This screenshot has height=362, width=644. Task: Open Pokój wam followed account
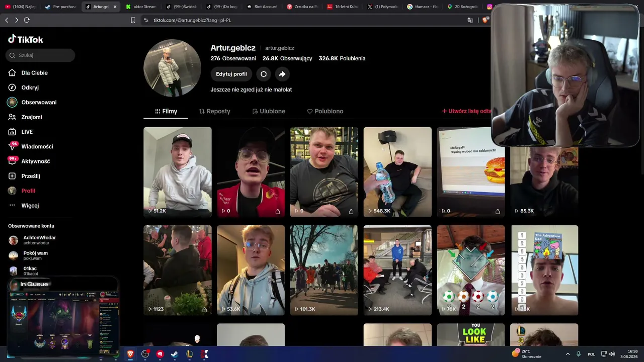pyautogui.click(x=28, y=255)
